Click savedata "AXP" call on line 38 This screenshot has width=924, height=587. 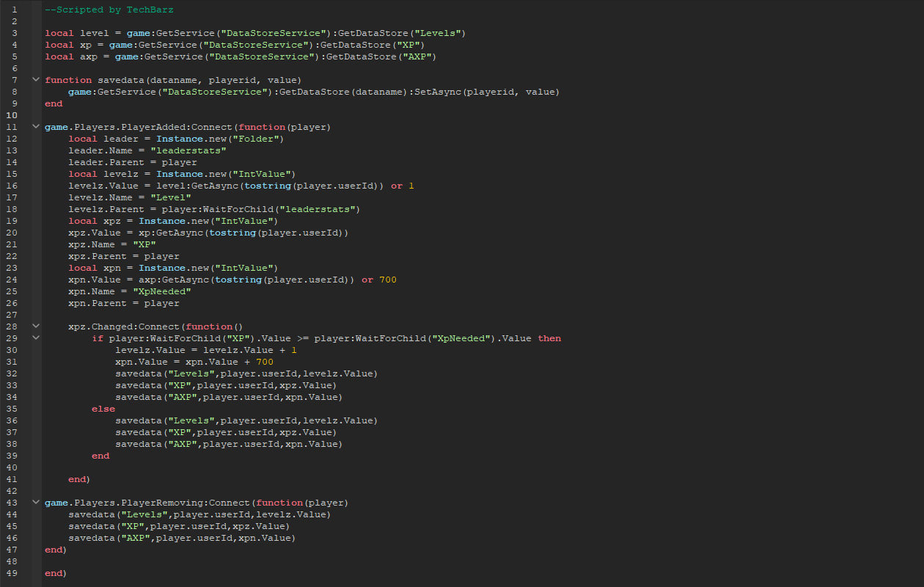pos(229,445)
